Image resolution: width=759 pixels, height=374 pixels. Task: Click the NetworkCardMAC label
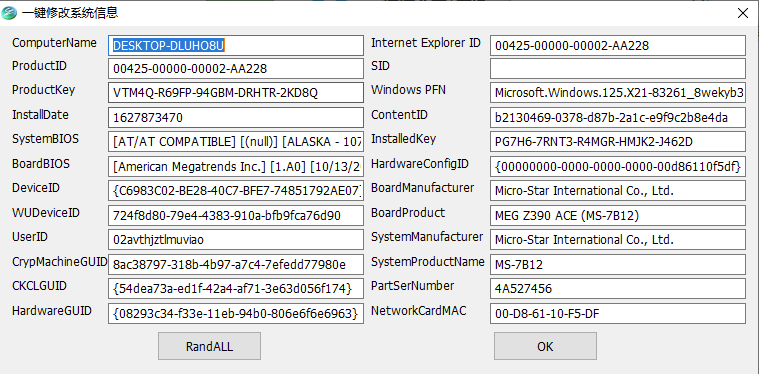point(419,311)
